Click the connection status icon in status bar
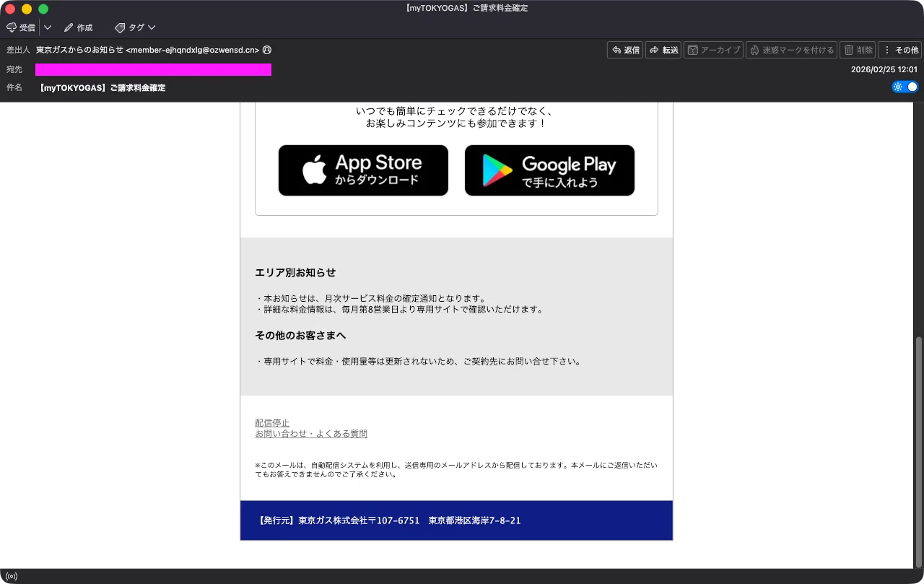924x584 pixels. tap(12, 577)
